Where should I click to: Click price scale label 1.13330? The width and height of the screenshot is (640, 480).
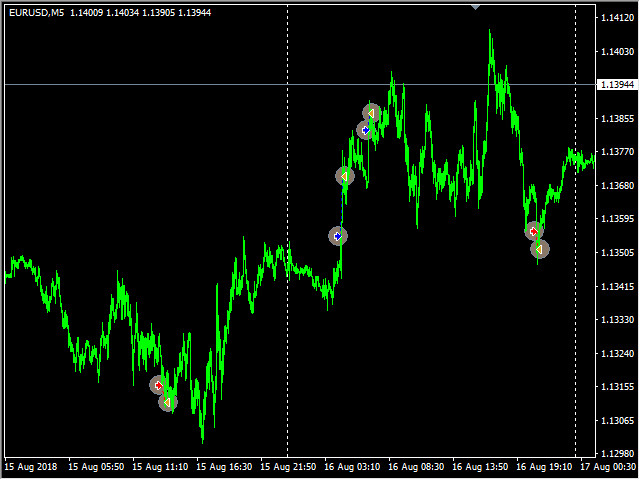click(618, 320)
